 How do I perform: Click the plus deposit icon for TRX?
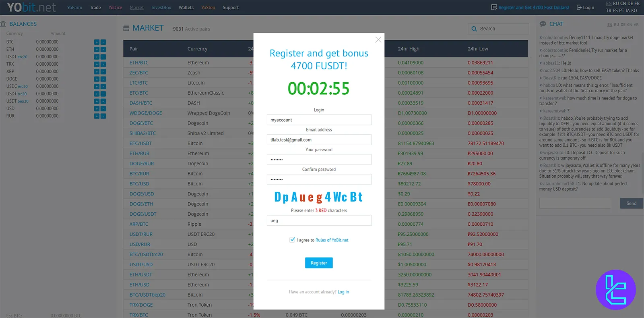click(97, 64)
